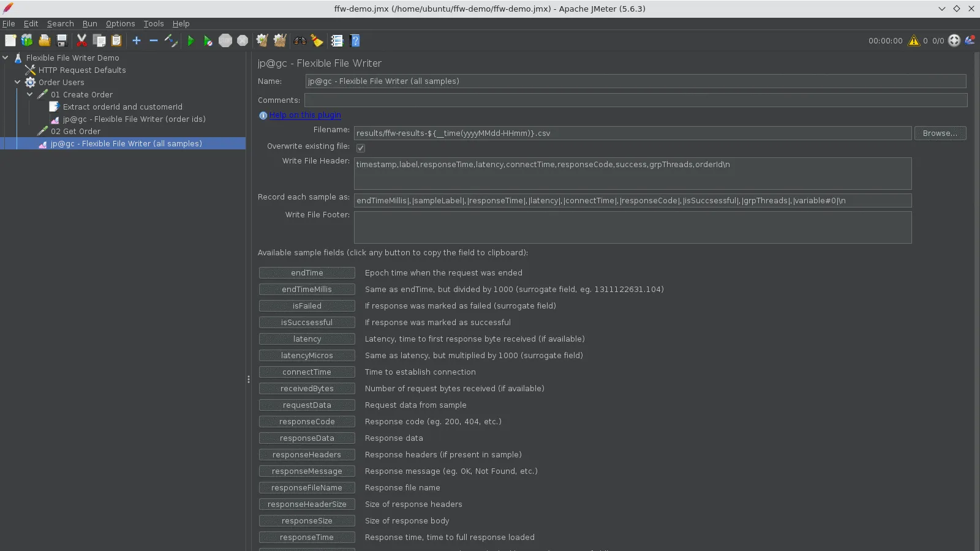This screenshot has width=980, height=551.
Task: Click the Shutdown test icon
Action: (x=243, y=40)
